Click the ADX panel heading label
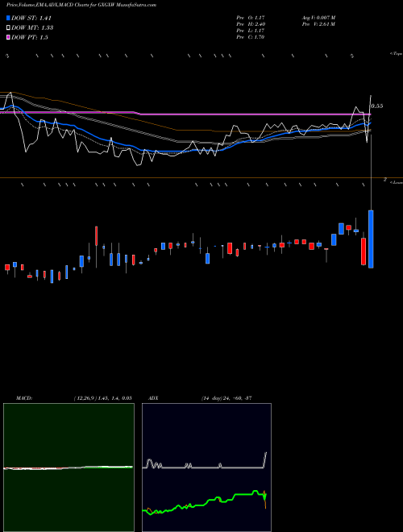403x532 pixels. [x=153, y=398]
